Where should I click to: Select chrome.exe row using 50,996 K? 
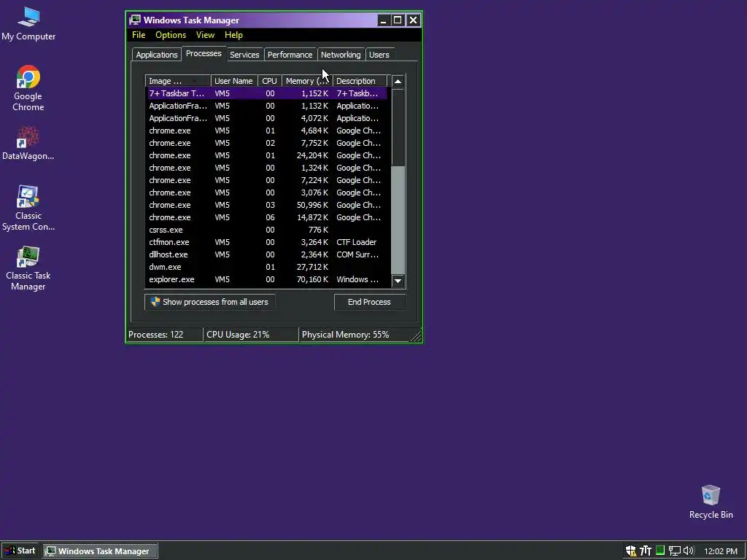point(267,205)
